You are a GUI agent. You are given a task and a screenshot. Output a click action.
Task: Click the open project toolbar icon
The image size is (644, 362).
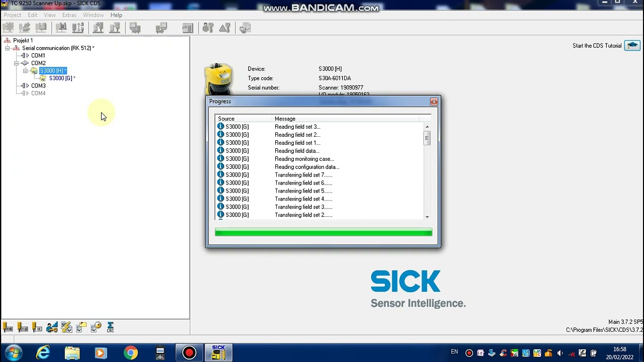pyautogui.click(x=24, y=28)
